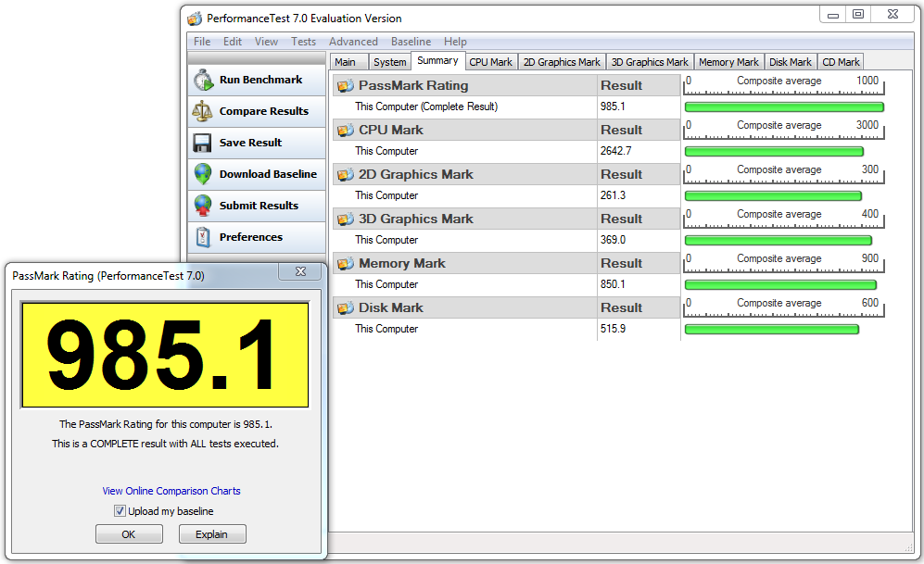This screenshot has width=924, height=564.
Task: Switch to the 2D Graphics Mark tab
Action: point(562,62)
